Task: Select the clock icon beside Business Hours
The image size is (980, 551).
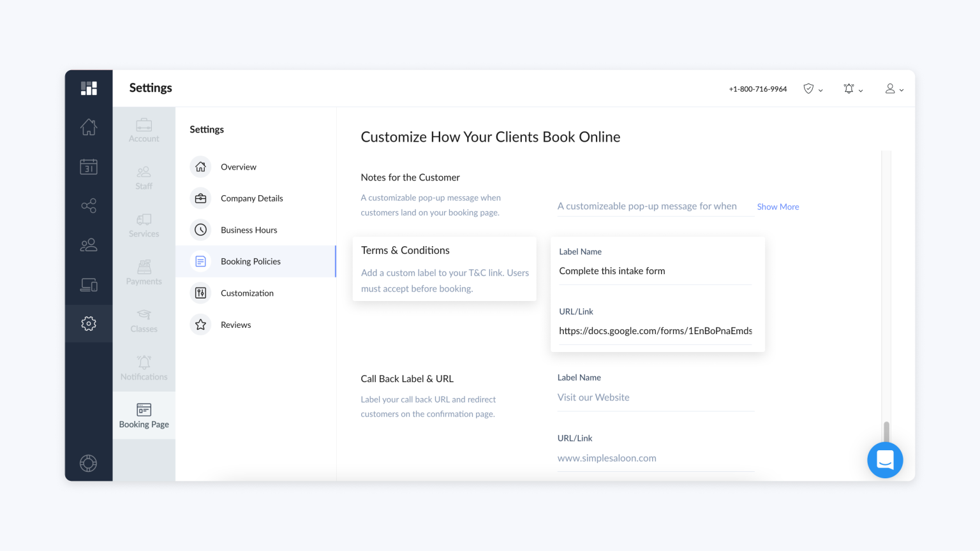Action: (200, 230)
